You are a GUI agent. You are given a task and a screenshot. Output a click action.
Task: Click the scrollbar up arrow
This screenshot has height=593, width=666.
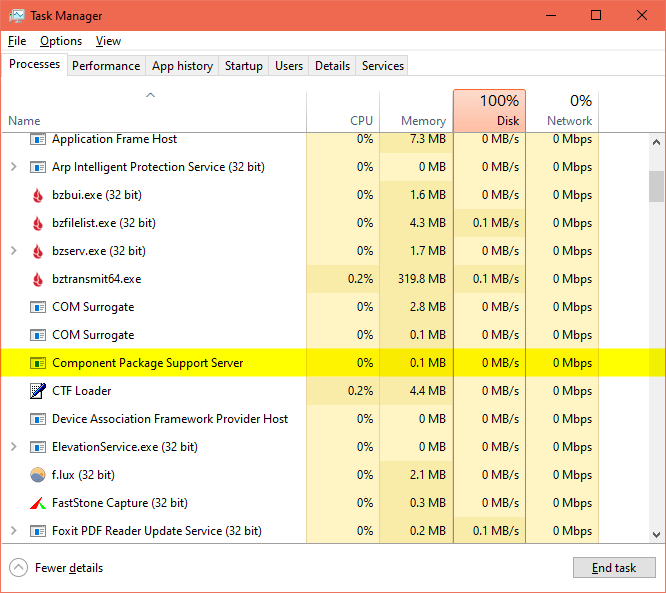click(657, 142)
